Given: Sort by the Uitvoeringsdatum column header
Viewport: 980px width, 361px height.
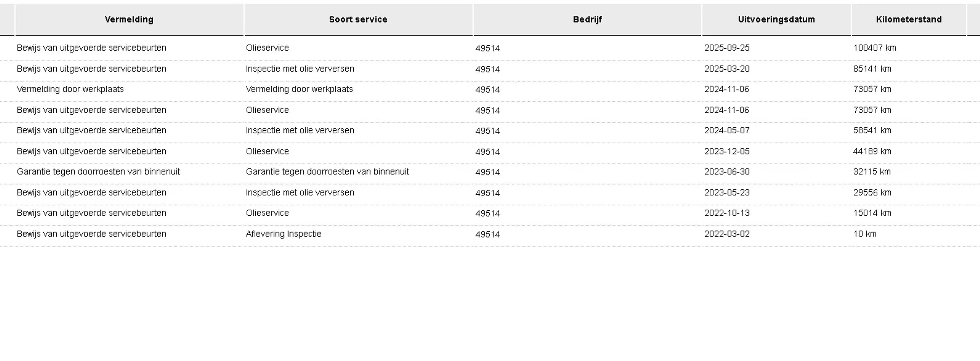Looking at the screenshot, I should [776, 20].
